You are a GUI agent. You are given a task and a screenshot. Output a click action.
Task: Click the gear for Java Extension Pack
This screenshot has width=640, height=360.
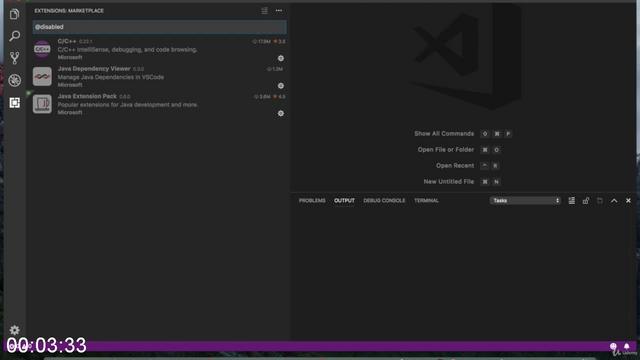tap(281, 113)
